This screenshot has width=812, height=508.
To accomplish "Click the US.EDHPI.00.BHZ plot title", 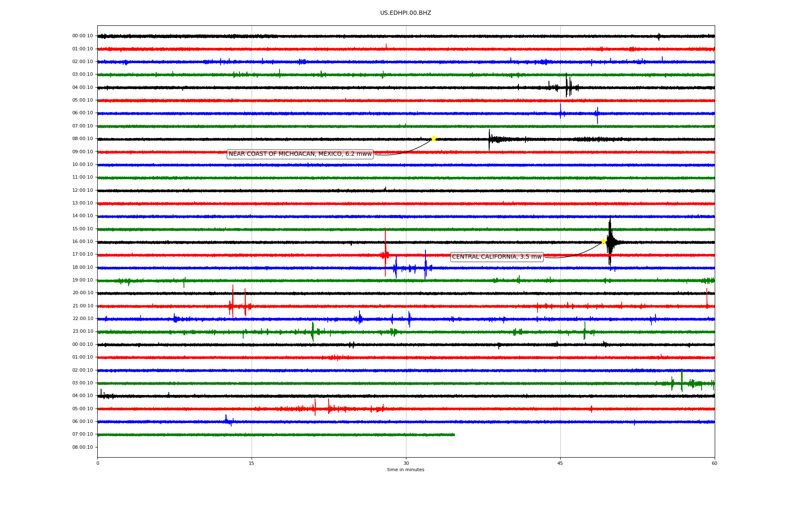I will (406, 13).
